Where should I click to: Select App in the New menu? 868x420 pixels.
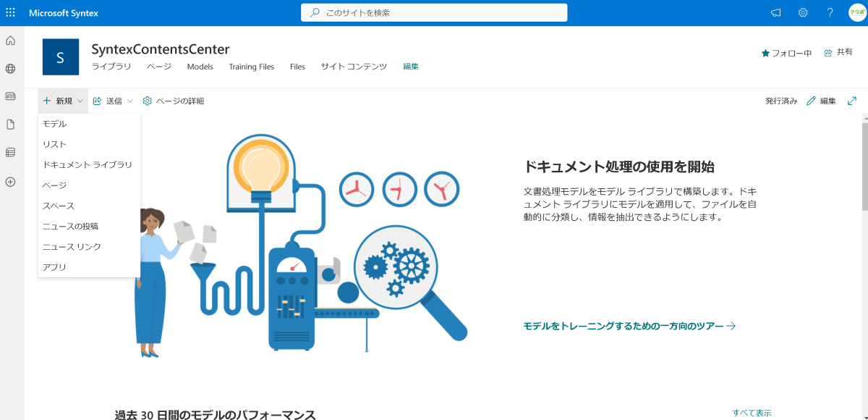pyautogui.click(x=89, y=267)
